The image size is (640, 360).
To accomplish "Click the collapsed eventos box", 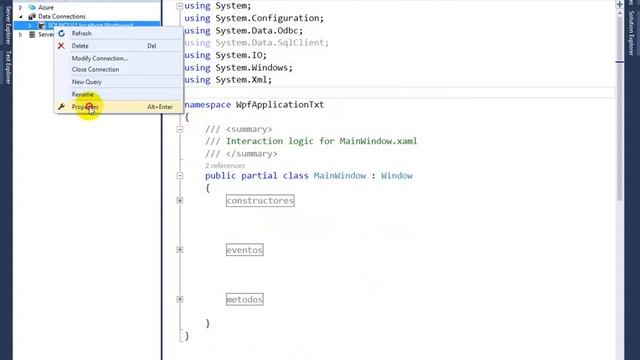I will pyautogui.click(x=244, y=250).
